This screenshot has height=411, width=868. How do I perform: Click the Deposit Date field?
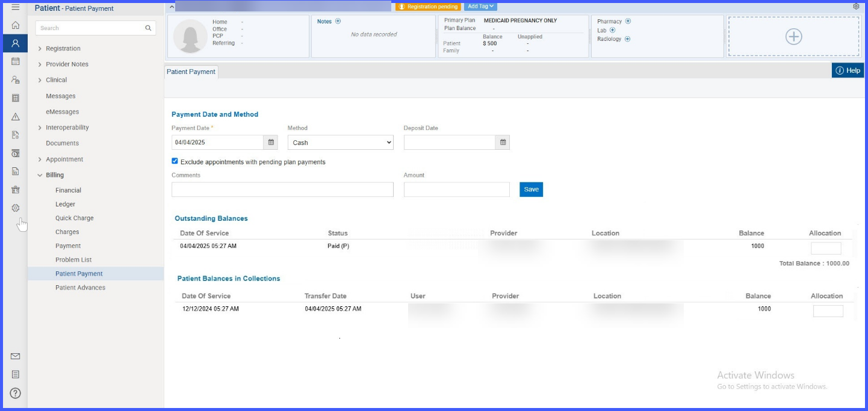click(x=450, y=143)
